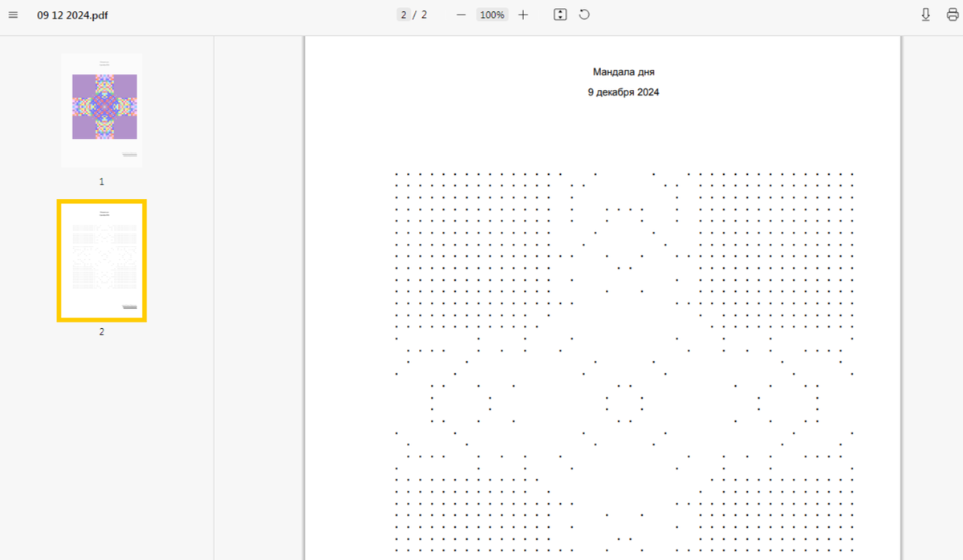Click the date text '9 декабря 2024'
The height and width of the screenshot is (560, 963).
pos(624,92)
